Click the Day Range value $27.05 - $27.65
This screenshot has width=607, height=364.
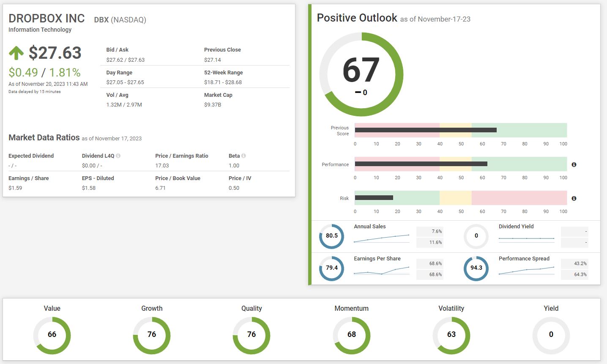point(125,82)
